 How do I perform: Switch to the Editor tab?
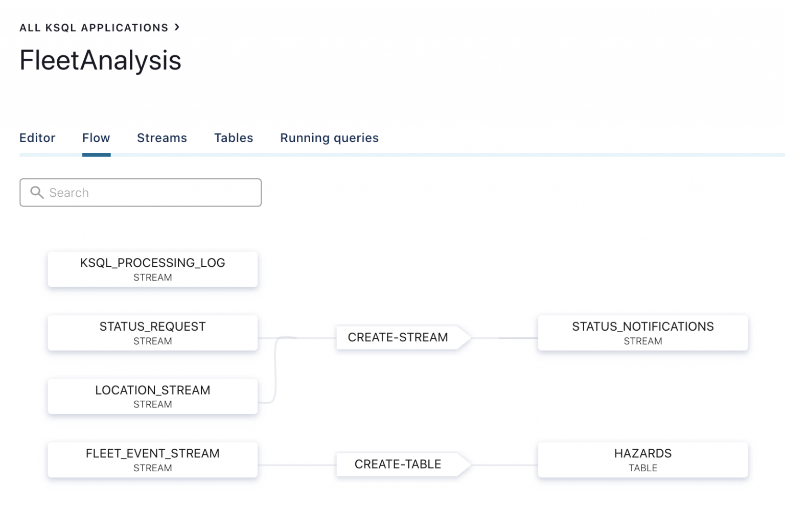tap(37, 138)
